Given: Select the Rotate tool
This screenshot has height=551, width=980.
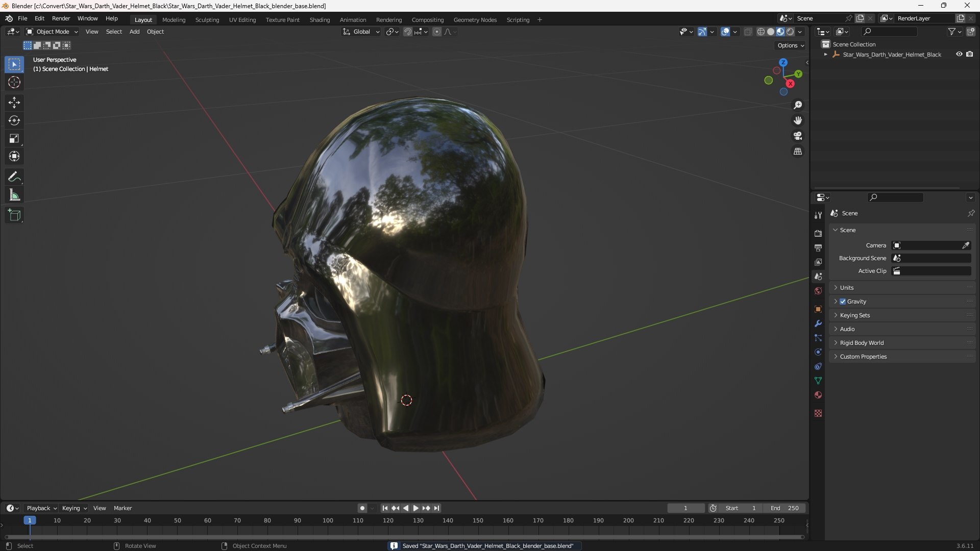Looking at the screenshot, I should (x=14, y=120).
